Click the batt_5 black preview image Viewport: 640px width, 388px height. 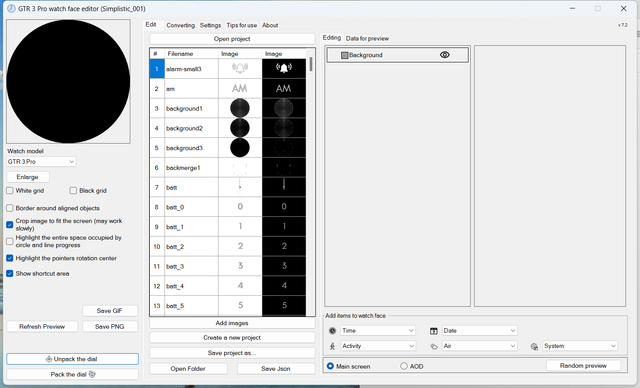click(x=284, y=306)
